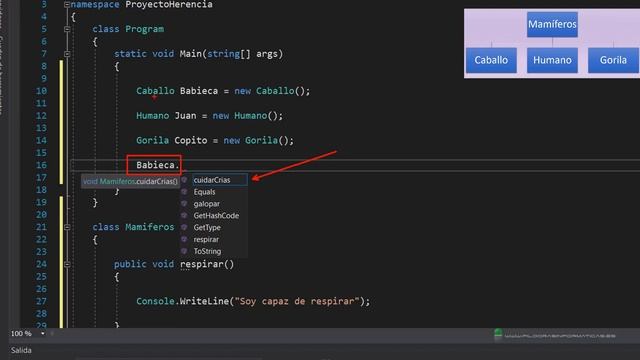Image resolution: width=640 pixels, height=360 pixels.
Task: Select cuidarCrias in the IntelliSense list
Action: point(220,180)
